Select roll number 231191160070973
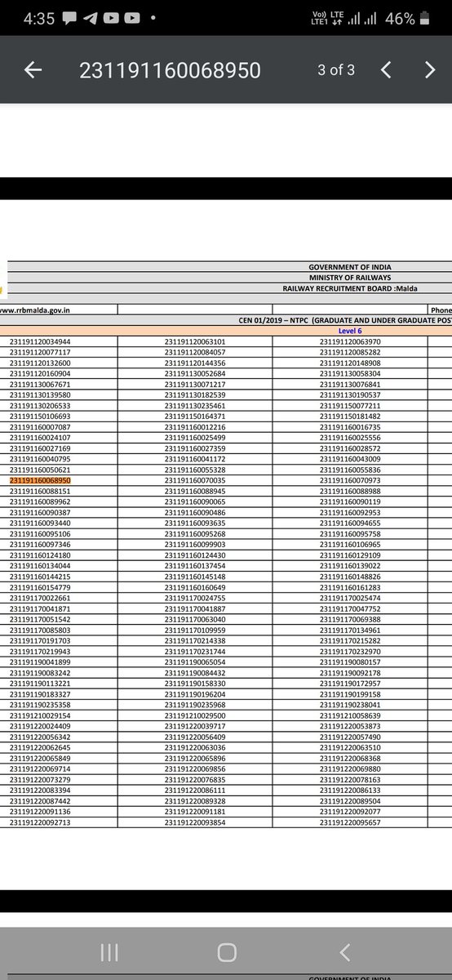 coord(350,481)
